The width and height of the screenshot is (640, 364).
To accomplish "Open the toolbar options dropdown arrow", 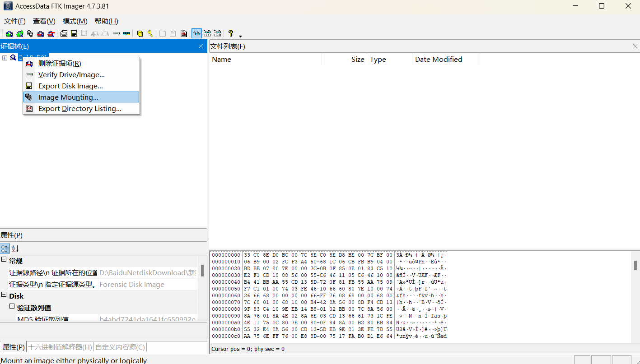I will [241, 36].
